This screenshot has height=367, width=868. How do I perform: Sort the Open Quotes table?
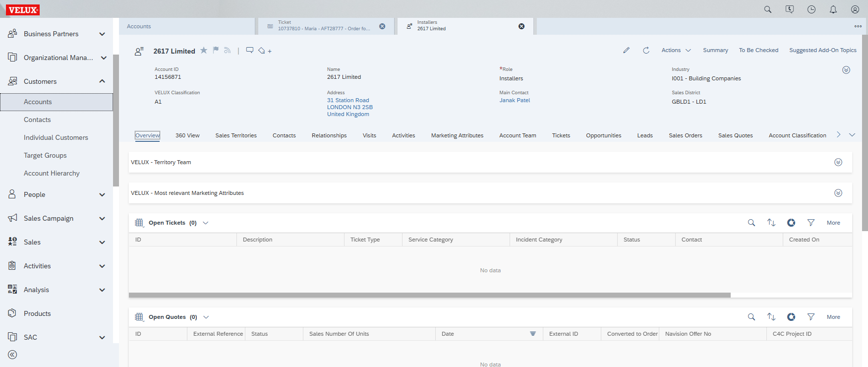click(x=771, y=317)
